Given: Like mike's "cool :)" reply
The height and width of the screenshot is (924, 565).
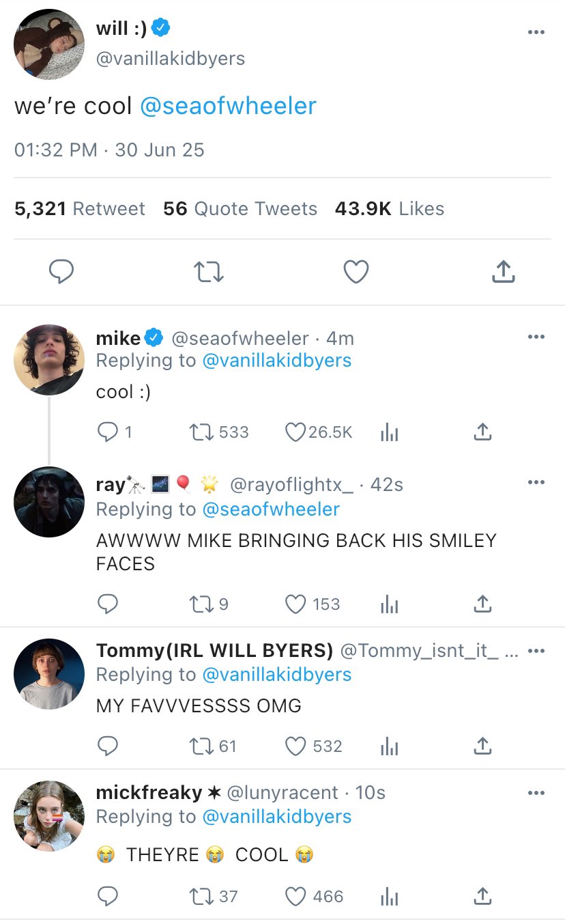Looking at the screenshot, I should [295, 432].
